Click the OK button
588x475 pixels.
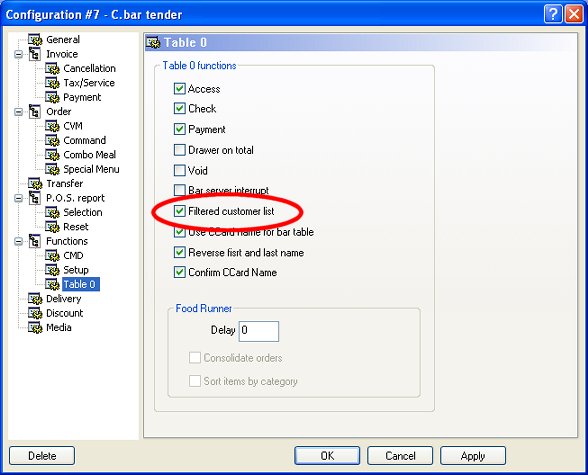pos(327,456)
